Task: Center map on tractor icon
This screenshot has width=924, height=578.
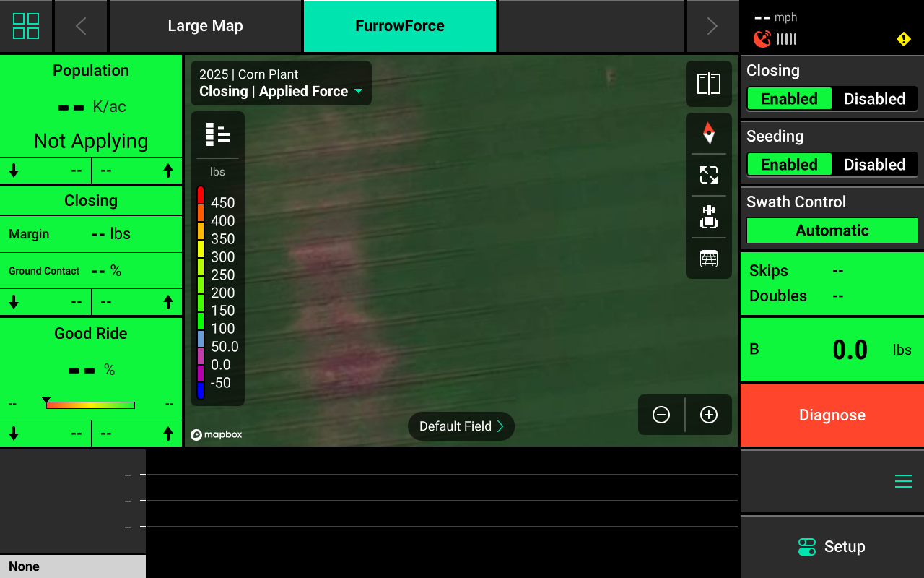Action: point(708,217)
